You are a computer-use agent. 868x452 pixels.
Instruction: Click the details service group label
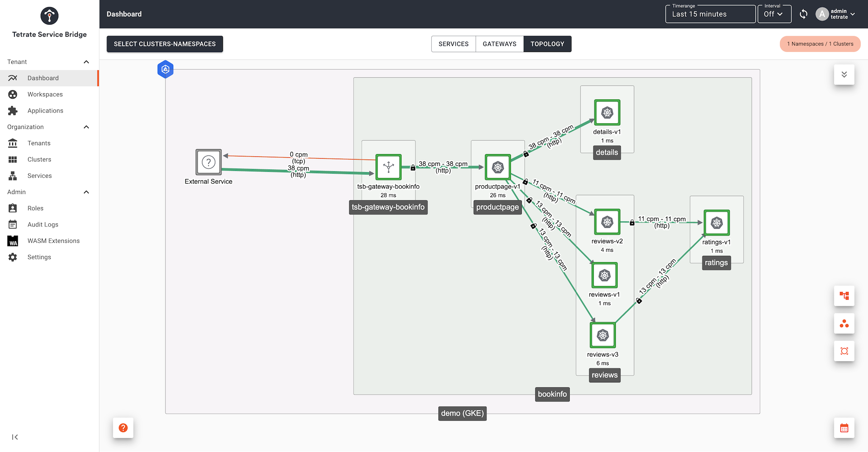point(607,152)
